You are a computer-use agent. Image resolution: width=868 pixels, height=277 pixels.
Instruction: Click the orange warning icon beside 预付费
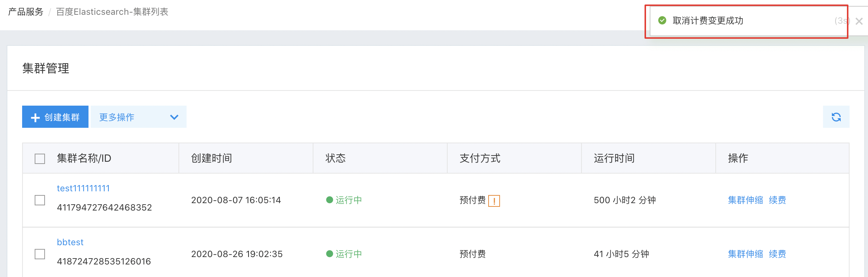tap(494, 201)
